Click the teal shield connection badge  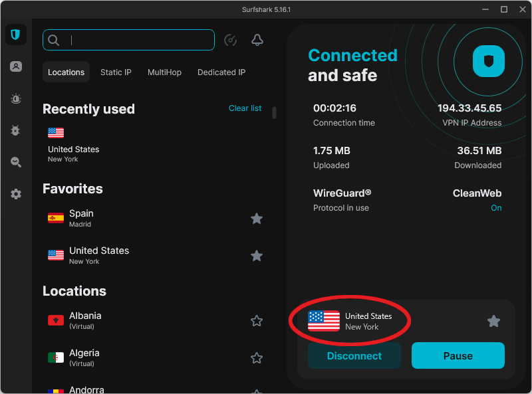point(489,61)
